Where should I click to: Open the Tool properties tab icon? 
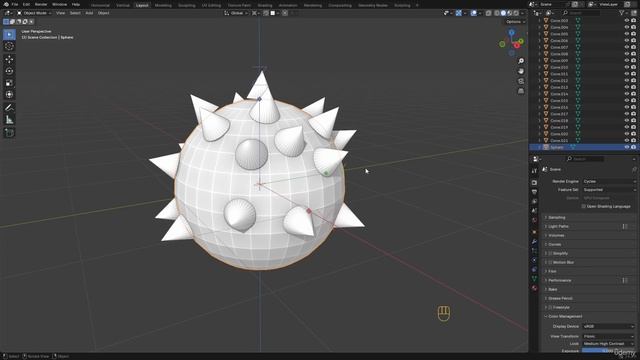[x=534, y=171]
